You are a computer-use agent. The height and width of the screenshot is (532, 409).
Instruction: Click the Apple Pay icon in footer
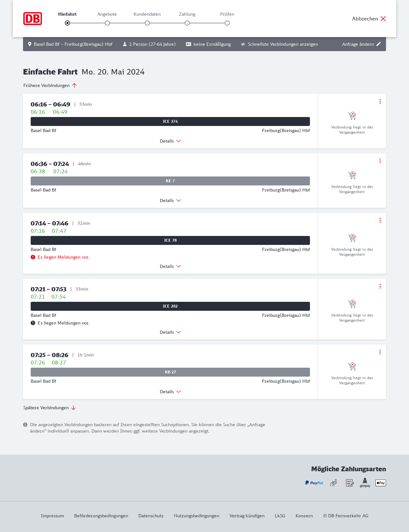(381, 483)
